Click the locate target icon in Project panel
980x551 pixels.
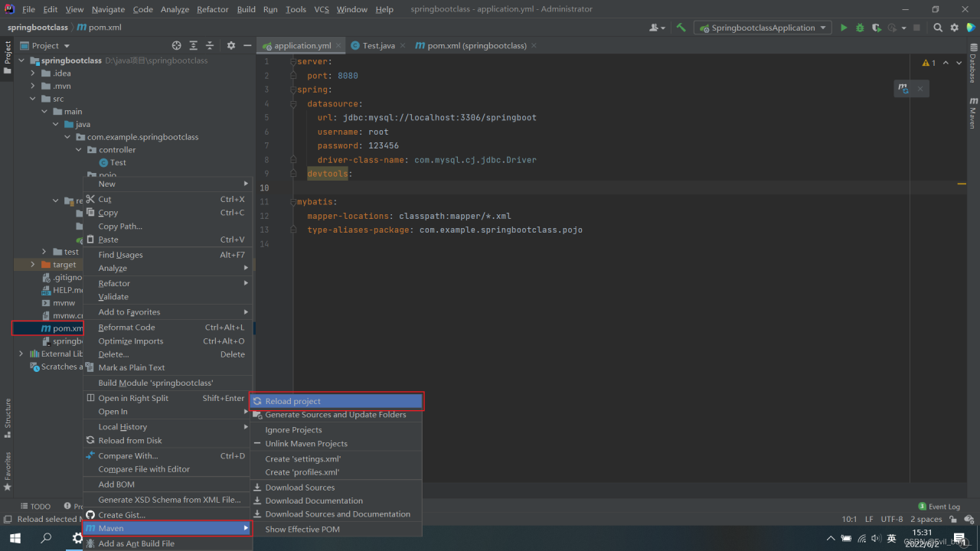pos(177,46)
